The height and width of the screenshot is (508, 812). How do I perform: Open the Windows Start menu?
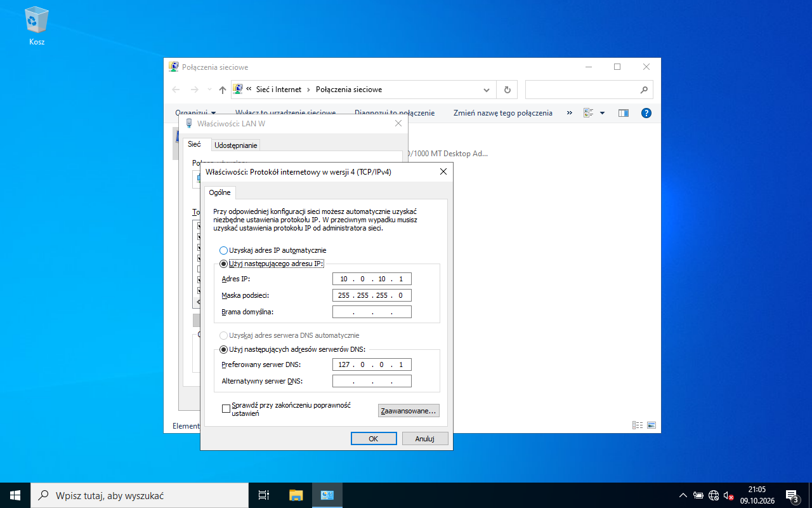(15, 495)
